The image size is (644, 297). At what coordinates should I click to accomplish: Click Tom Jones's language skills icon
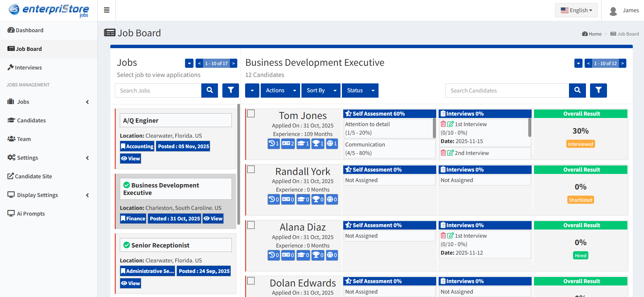pos(288,144)
